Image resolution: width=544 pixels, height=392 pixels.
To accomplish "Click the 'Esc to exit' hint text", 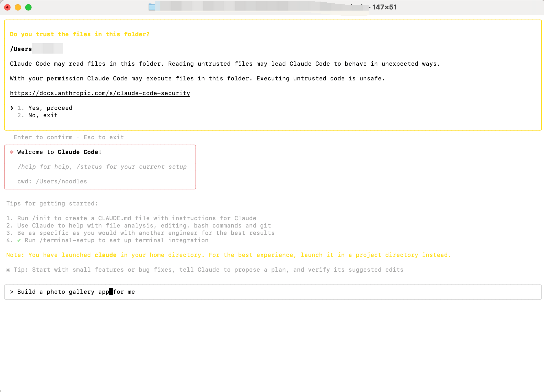I will (x=104, y=137).
